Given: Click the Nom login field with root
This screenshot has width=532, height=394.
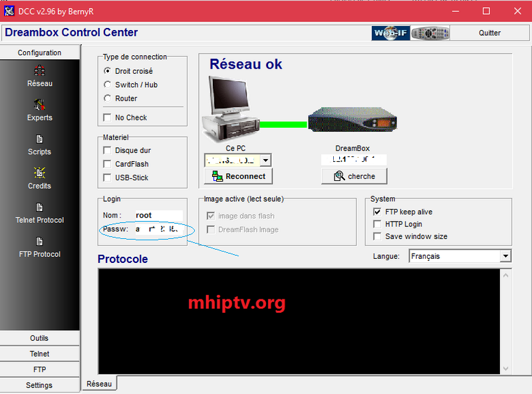Looking at the screenshot, I should (159, 216).
